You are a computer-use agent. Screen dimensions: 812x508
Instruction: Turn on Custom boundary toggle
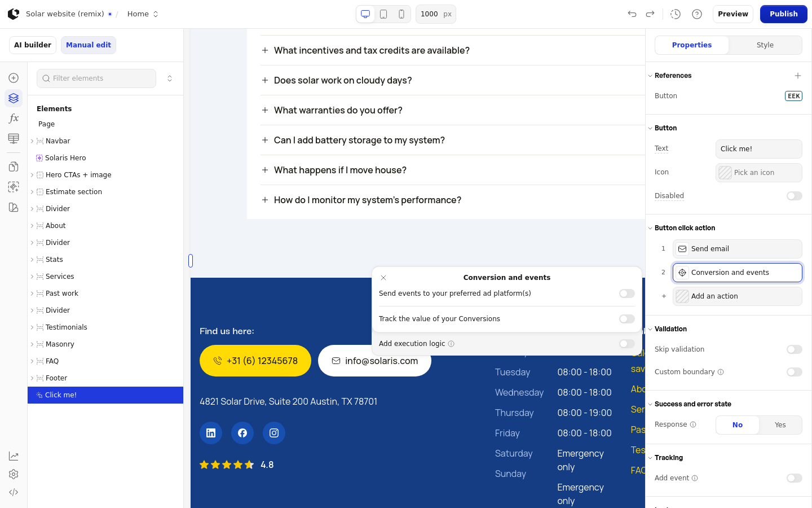click(x=795, y=372)
